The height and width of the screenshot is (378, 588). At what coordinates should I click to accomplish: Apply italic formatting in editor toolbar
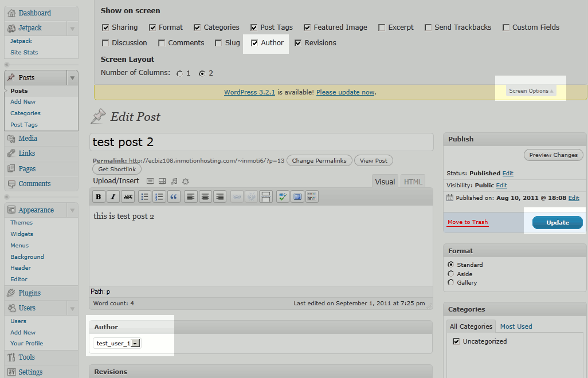113,196
